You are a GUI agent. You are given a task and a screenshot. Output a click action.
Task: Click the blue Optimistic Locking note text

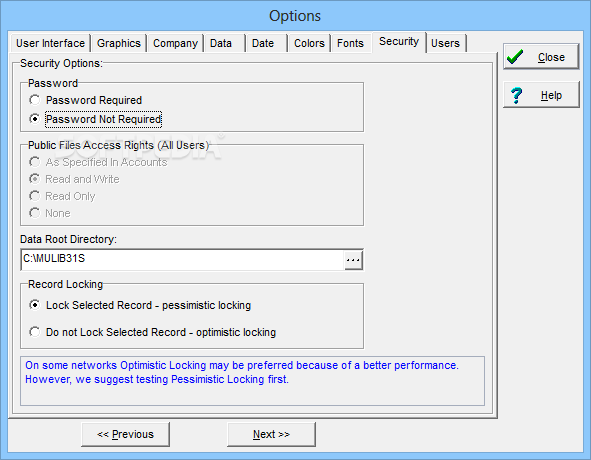click(x=242, y=372)
